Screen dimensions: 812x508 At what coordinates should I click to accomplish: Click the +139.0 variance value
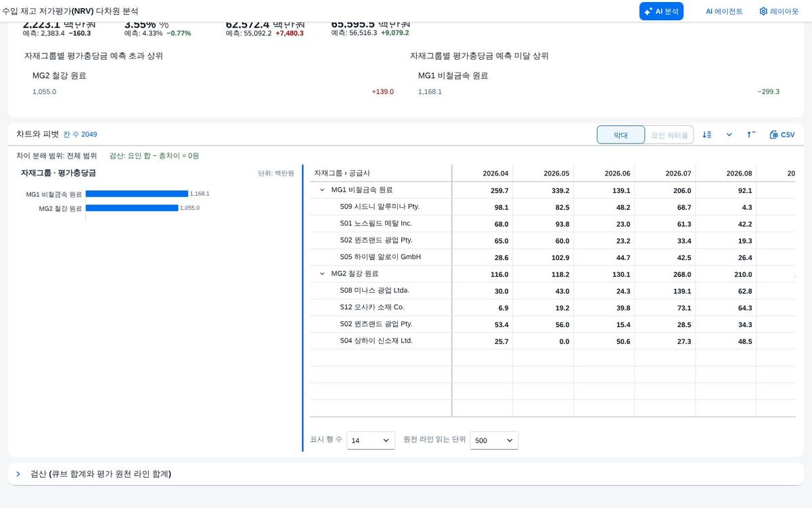pyautogui.click(x=382, y=91)
